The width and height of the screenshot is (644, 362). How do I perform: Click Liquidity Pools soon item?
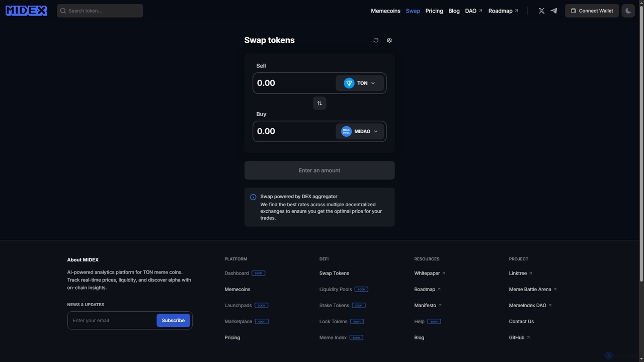coord(344,289)
